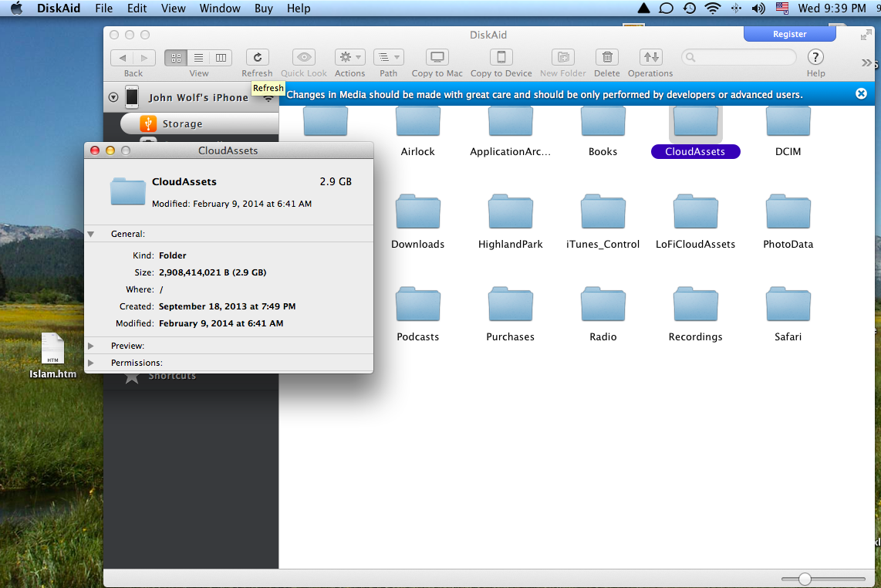Click the iPhone device icon in sidebar

[x=132, y=96]
